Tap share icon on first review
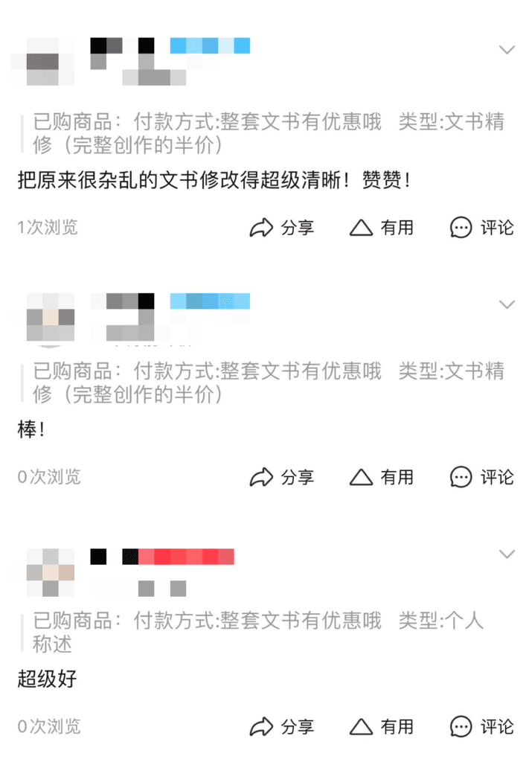The width and height of the screenshot is (532, 762). 261,228
